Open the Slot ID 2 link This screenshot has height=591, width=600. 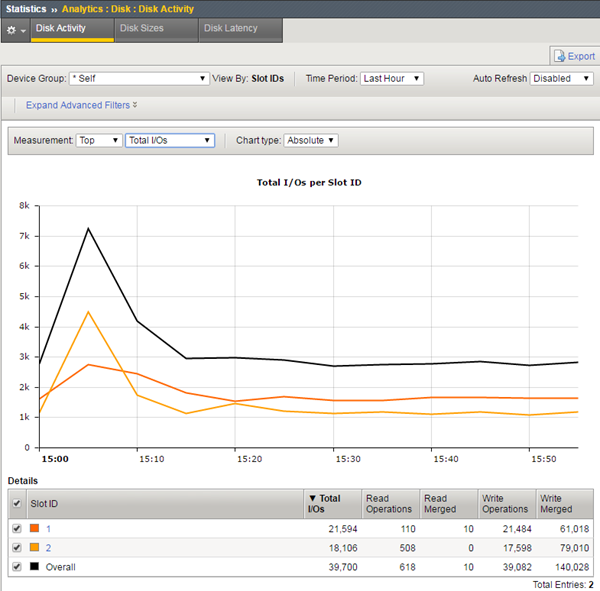click(47, 548)
